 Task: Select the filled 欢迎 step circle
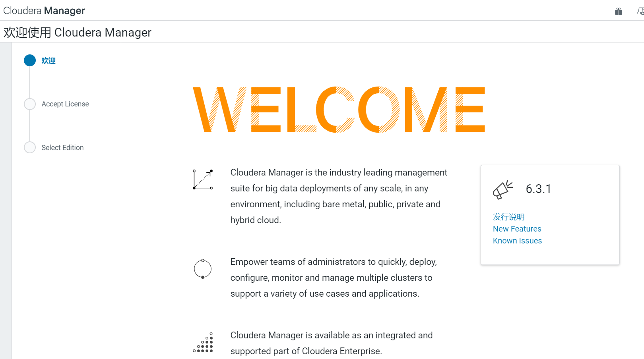(x=30, y=60)
